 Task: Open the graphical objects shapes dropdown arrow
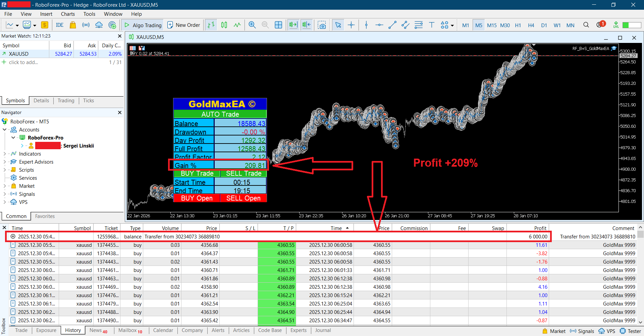(452, 25)
